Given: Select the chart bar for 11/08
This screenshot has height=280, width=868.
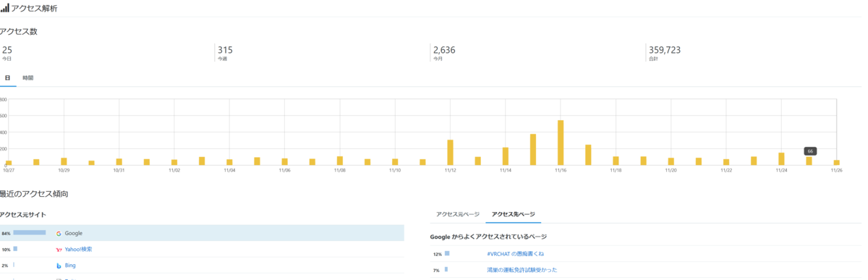Looking at the screenshot, I should (340, 161).
